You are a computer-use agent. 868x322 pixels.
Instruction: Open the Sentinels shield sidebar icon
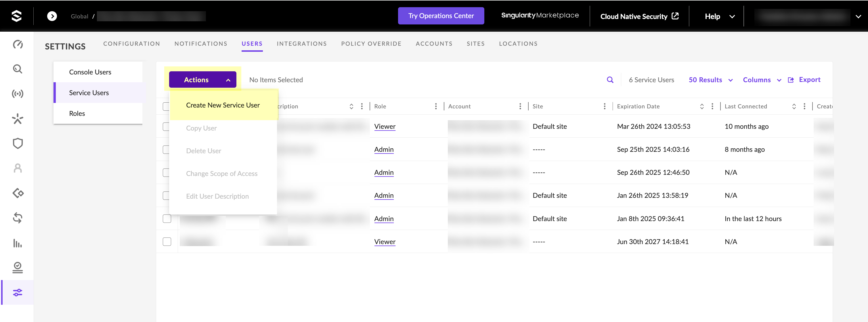tap(18, 143)
